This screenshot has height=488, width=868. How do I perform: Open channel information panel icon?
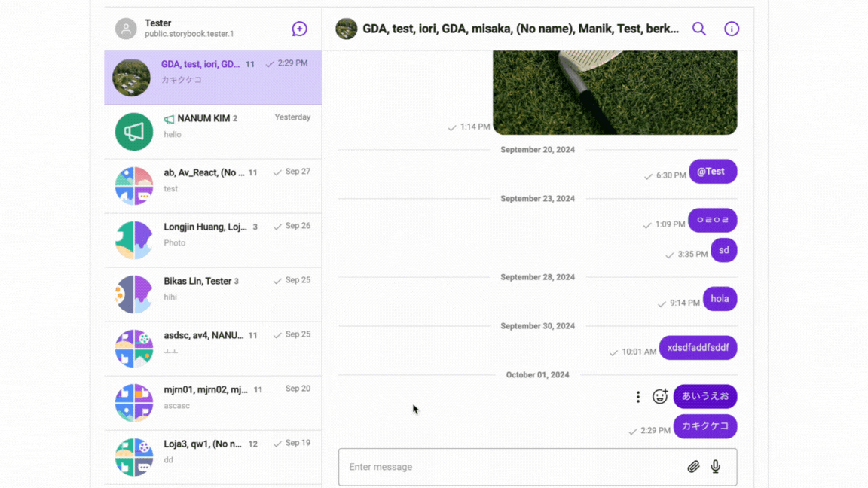[732, 29]
